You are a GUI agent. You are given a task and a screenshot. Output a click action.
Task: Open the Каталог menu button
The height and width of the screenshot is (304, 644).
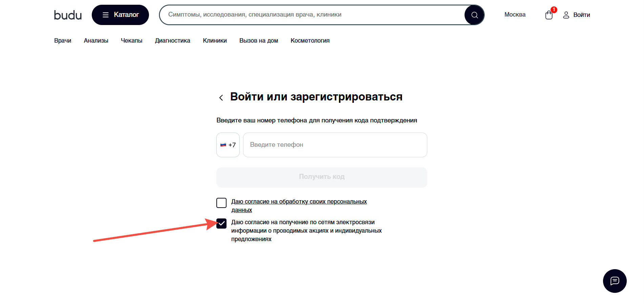pyautogui.click(x=120, y=15)
